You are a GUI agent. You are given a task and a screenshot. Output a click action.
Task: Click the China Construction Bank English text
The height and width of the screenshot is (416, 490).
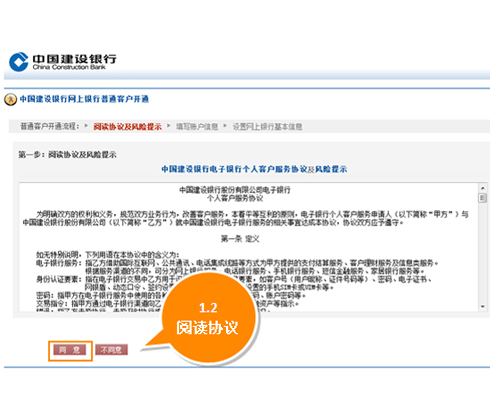click(x=69, y=67)
